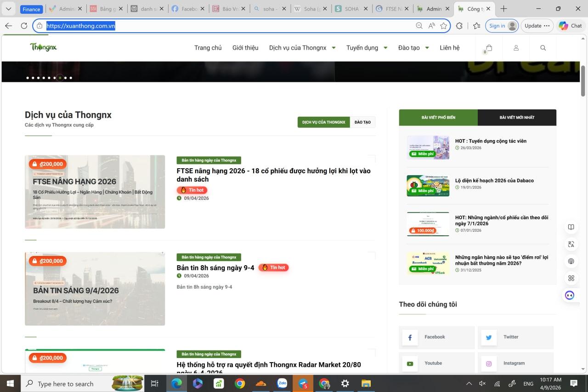Open HOT : Tuyển dụng cộng tác viên
The height and width of the screenshot is (392, 588).
coord(491,141)
